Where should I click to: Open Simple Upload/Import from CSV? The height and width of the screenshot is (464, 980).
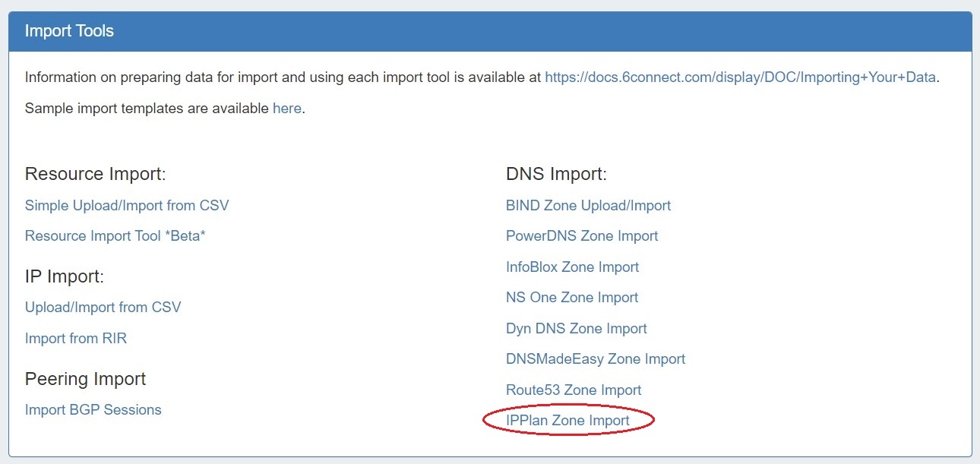[x=127, y=205]
